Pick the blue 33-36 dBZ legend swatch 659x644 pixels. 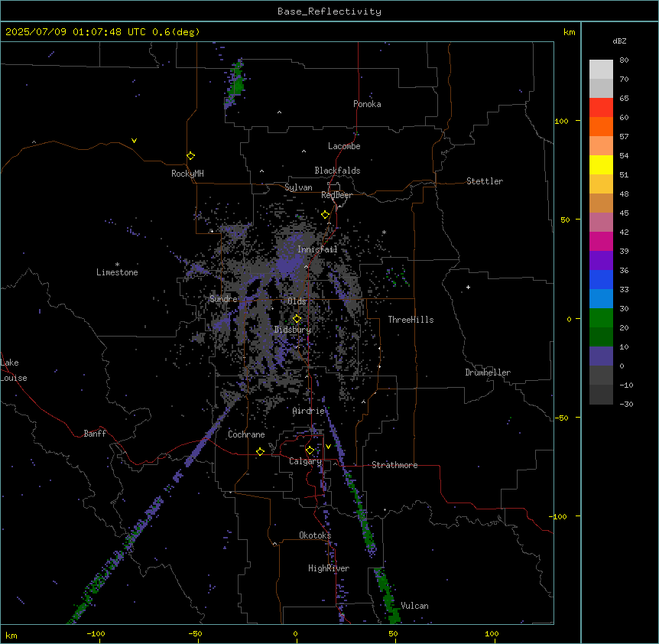tap(601, 279)
